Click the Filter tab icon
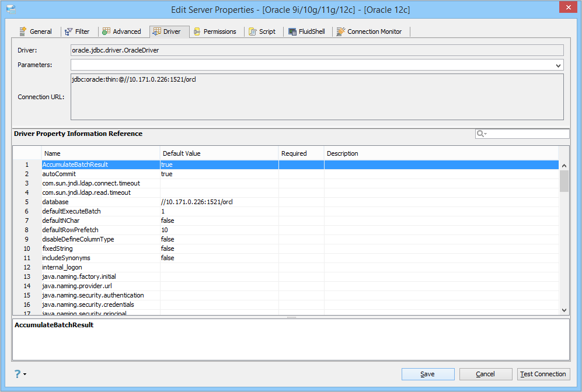 [69, 32]
